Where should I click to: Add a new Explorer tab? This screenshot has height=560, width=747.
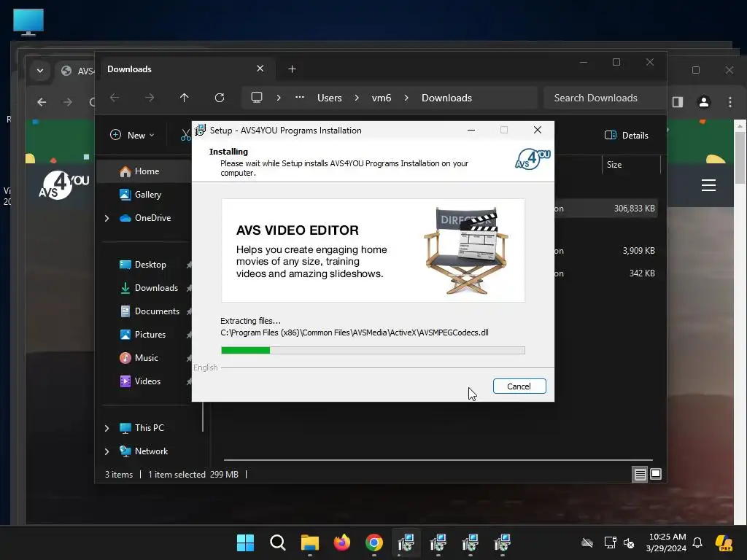pos(292,69)
